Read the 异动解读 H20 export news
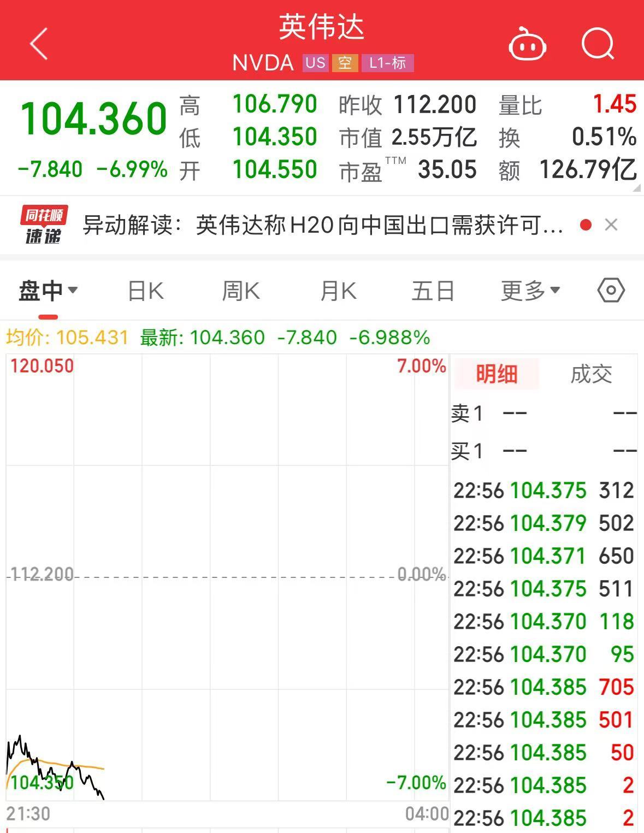Screen dimensions: 644x833 [x=323, y=225]
